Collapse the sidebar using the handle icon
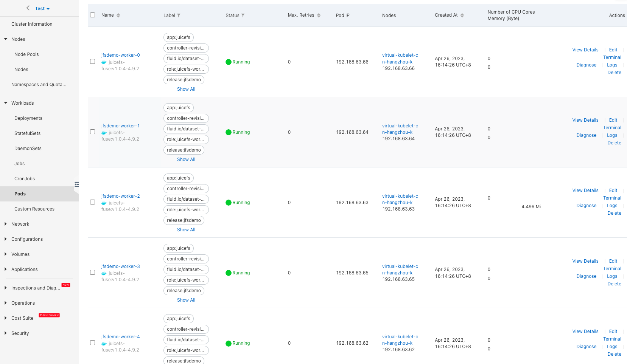 (76, 184)
